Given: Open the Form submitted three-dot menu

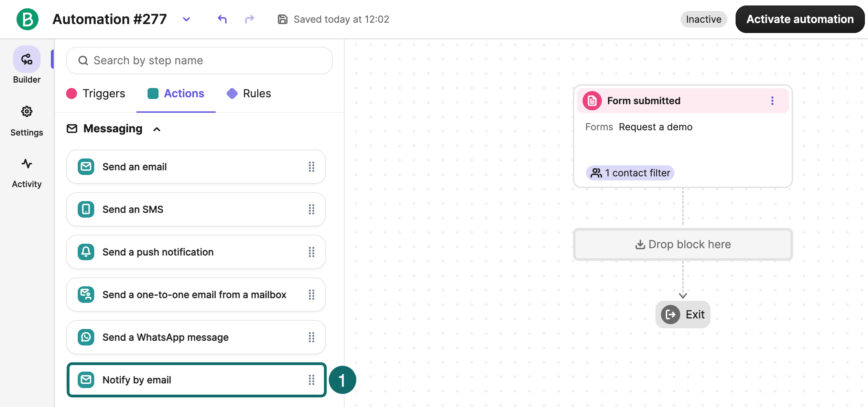Looking at the screenshot, I should tap(772, 101).
